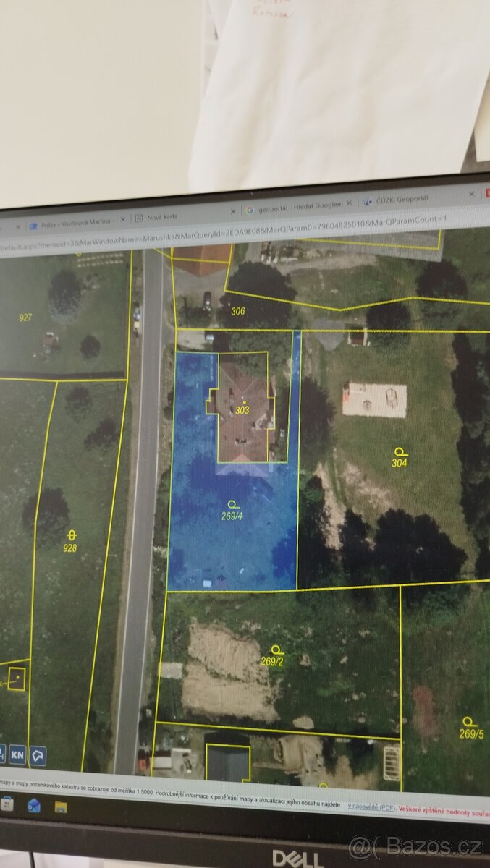Select parcel 306 label on the map
Screen dimensions: 490x868
pos(237,311)
